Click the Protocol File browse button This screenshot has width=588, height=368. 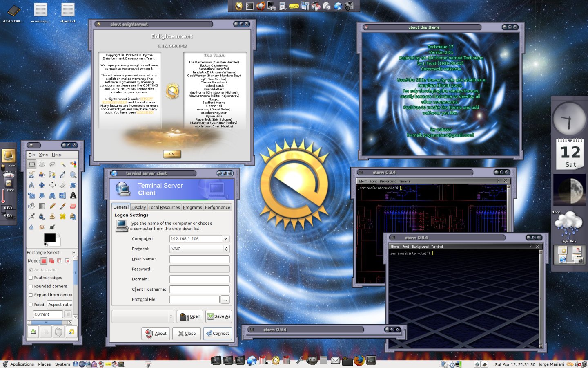(x=225, y=300)
